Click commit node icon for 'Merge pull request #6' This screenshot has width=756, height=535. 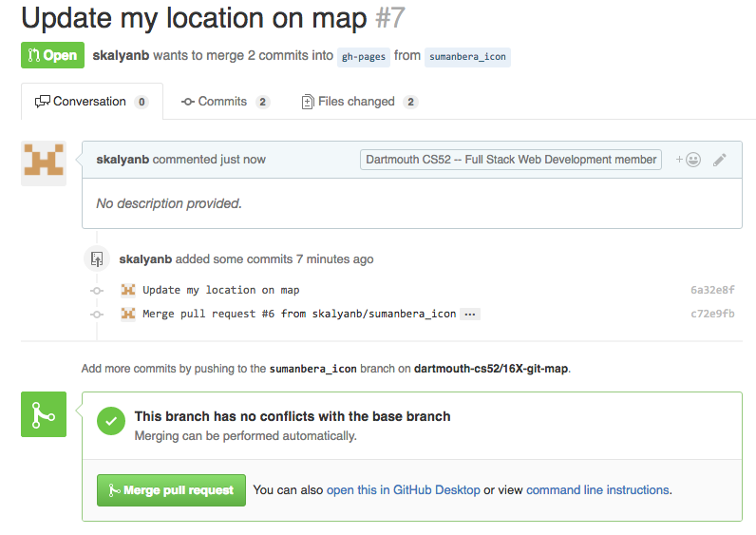point(97,315)
